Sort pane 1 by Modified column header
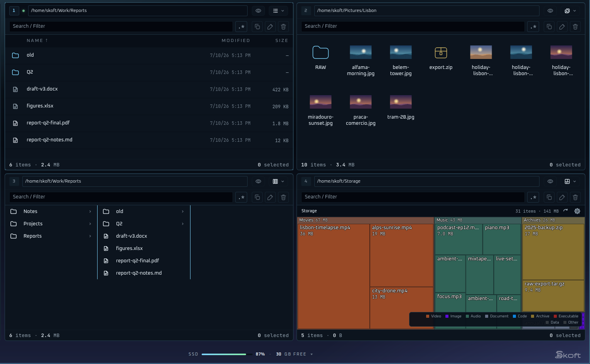 (x=236, y=40)
